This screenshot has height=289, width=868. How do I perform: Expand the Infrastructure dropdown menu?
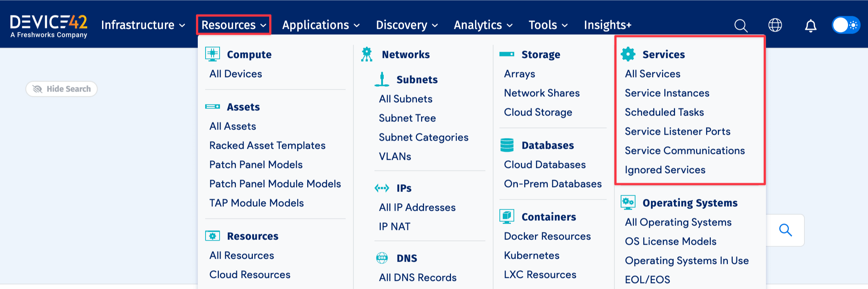click(143, 25)
